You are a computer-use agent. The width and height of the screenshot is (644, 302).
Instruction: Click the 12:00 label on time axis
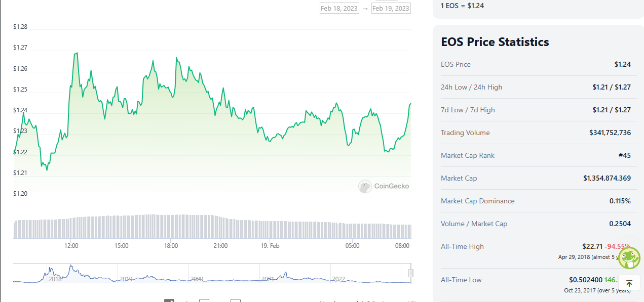point(71,246)
